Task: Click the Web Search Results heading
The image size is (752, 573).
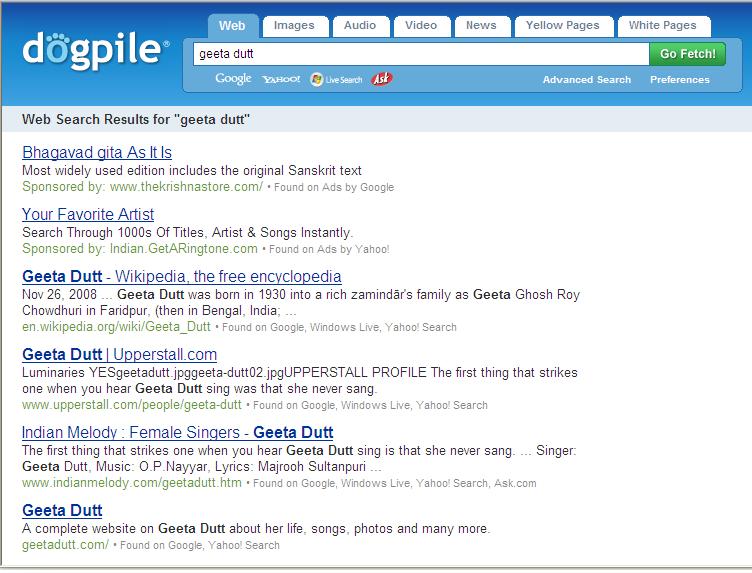Action: pyautogui.click(x=136, y=119)
